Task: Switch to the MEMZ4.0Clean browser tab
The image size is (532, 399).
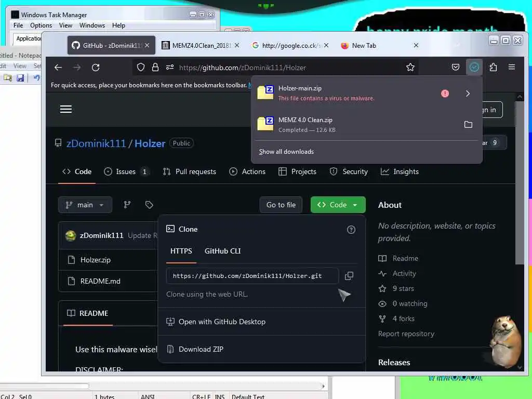Action: point(201,46)
